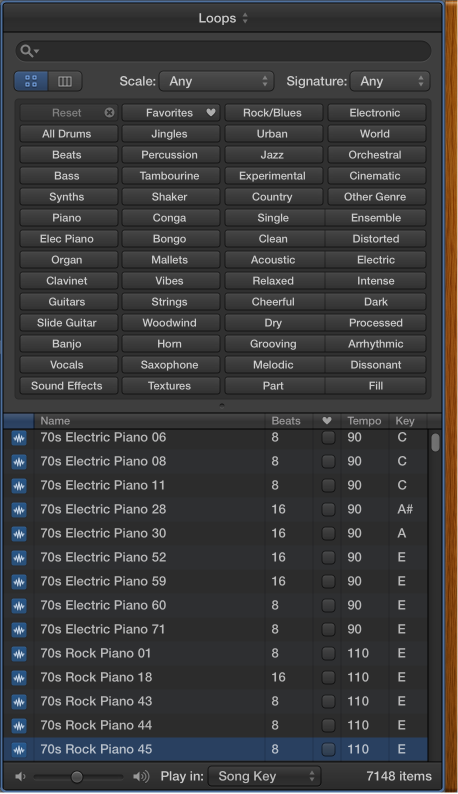Image resolution: width=458 pixels, height=794 pixels.
Task: Click loop icon for 70s Electric Piano 60
Action: pyautogui.click(x=19, y=606)
